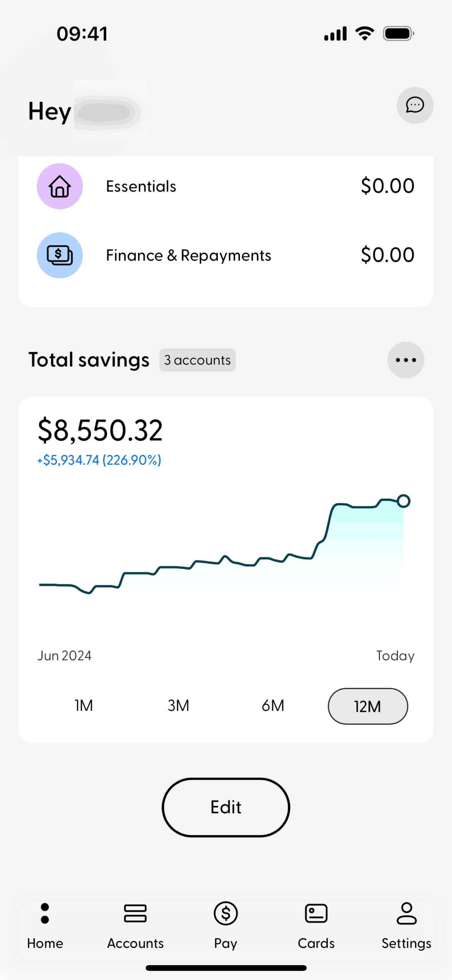Click the 3 accounts badge
452x980 pixels.
tap(197, 360)
